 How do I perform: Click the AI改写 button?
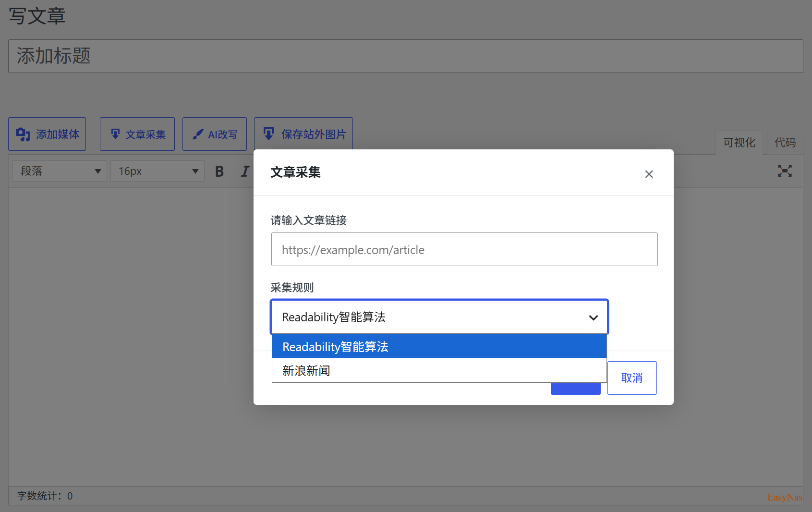[215, 134]
